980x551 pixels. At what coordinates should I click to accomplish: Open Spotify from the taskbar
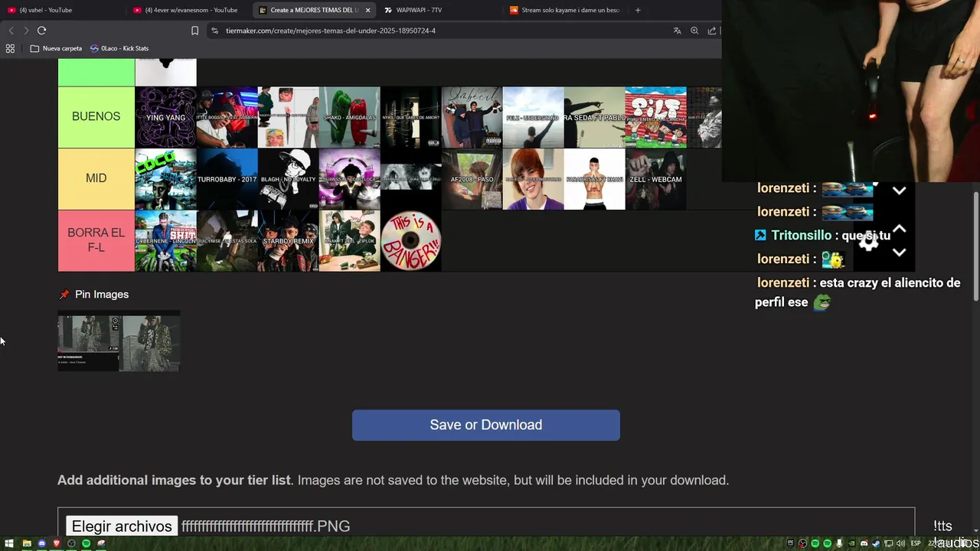click(x=86, y=543)
